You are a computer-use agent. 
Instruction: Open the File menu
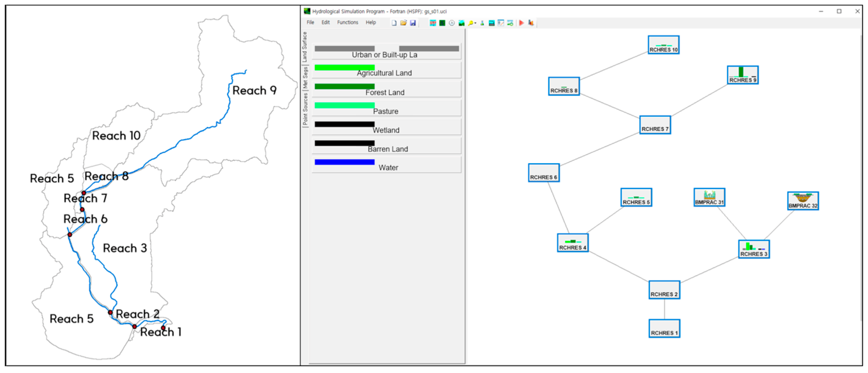(310, 23)
